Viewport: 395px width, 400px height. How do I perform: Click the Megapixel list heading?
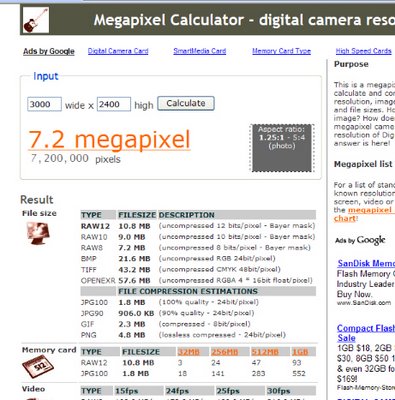click(x=363, y=164)
